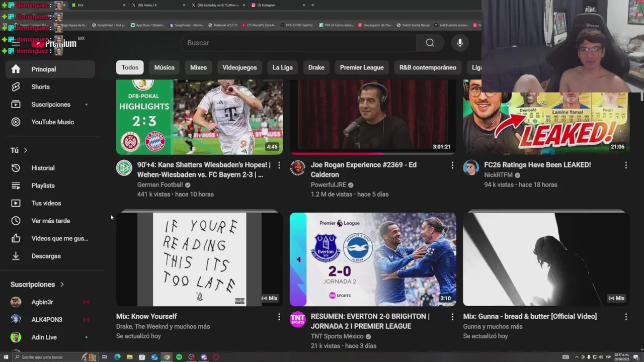This screenshot has width=644, height=362.
Task: Select the Mixes filter chip
Action: click(x=198, y=67)
